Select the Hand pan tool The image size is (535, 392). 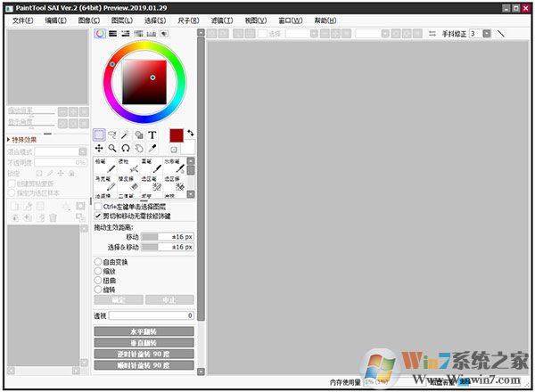pyautogui.click(x=139, y=148)
